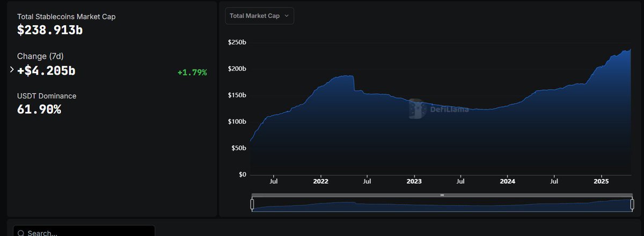Image resolution: width=644 pixels, height=236 pixels.
Task: Click the $200b y-axis label
Action: click(x=237, y=69)
